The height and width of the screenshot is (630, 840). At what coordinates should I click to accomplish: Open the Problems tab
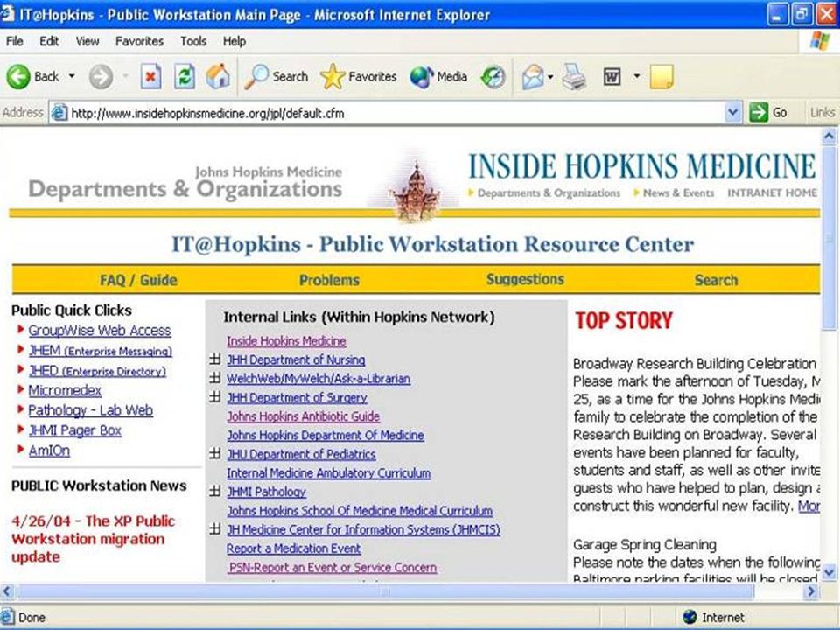[x=329, y=280]
